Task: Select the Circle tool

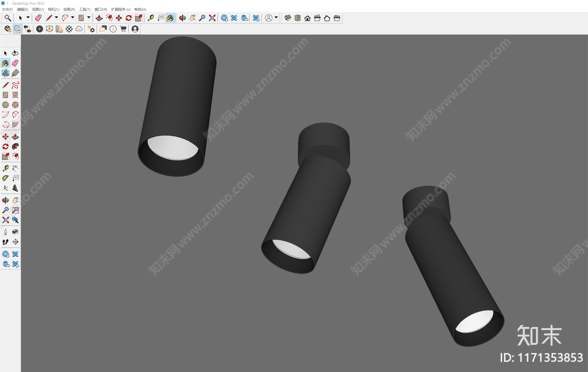Action: click(x=6, y=105)
